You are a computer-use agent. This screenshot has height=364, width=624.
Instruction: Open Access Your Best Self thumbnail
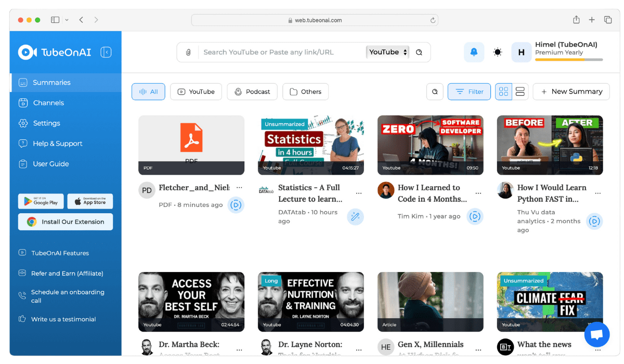click(x=191, y=302)
